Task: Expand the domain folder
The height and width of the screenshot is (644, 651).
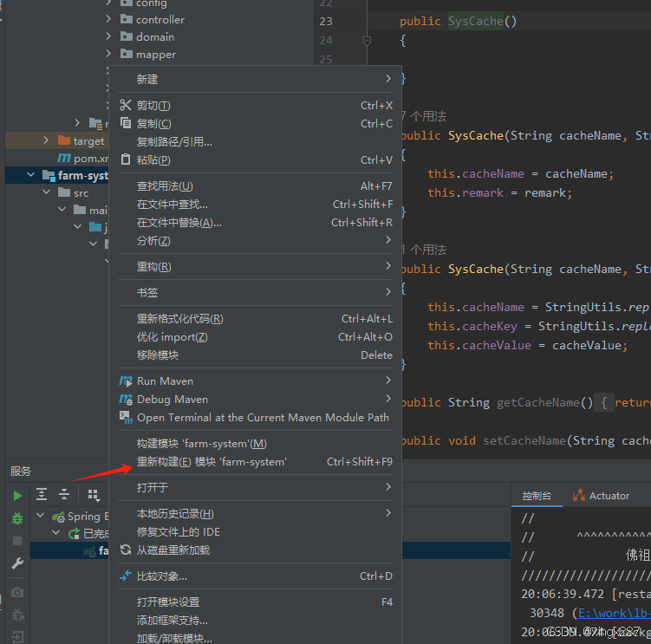Action: coord(108,36)
